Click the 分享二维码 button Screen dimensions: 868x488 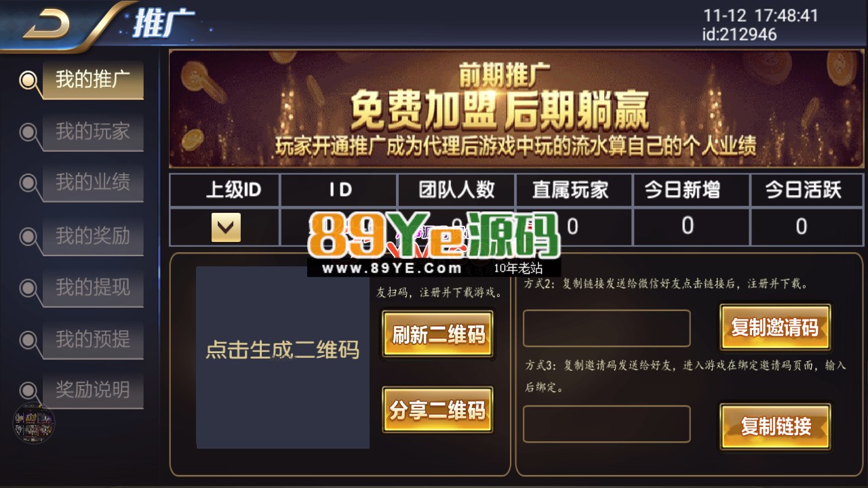[438, 410]
